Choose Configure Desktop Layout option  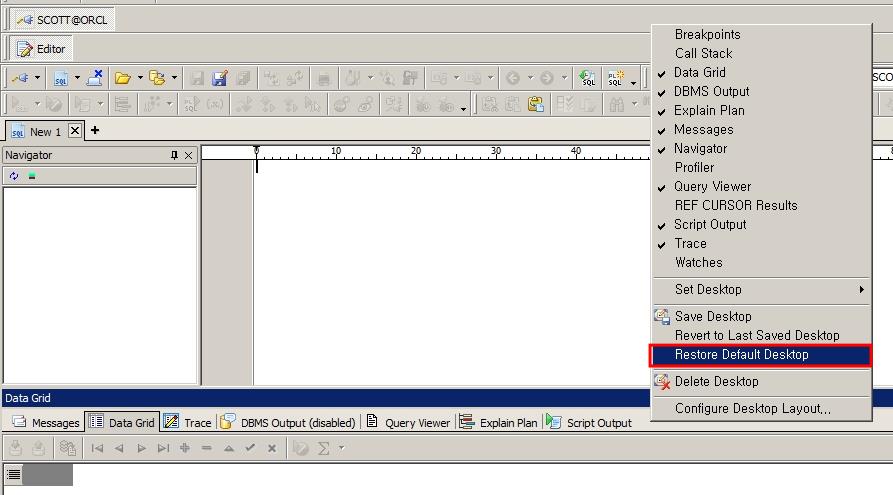tap(752, 408)
